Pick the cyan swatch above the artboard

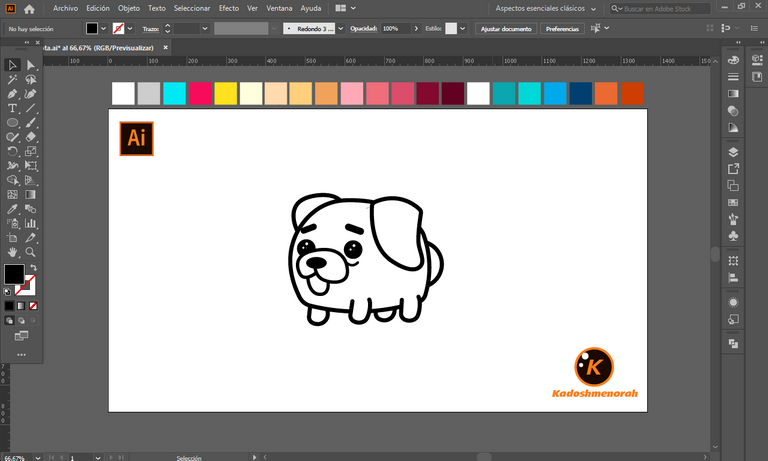click(174, 93)
